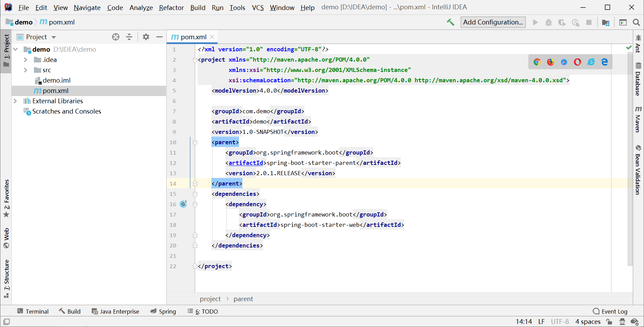Viewport: 644px width, 327px height.
Task: Open pom.xml in Internet Explorer icon
Action: point(591,62)
